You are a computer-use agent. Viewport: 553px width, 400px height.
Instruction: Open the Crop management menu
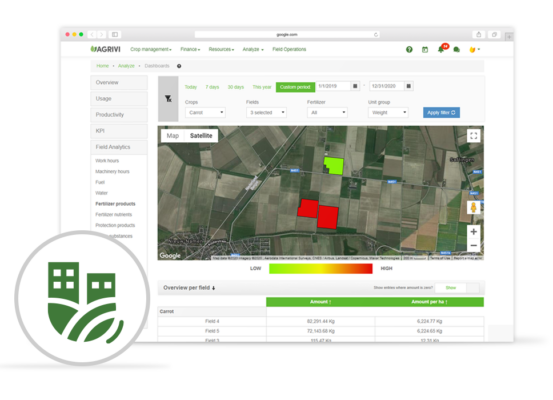(151, 49)
